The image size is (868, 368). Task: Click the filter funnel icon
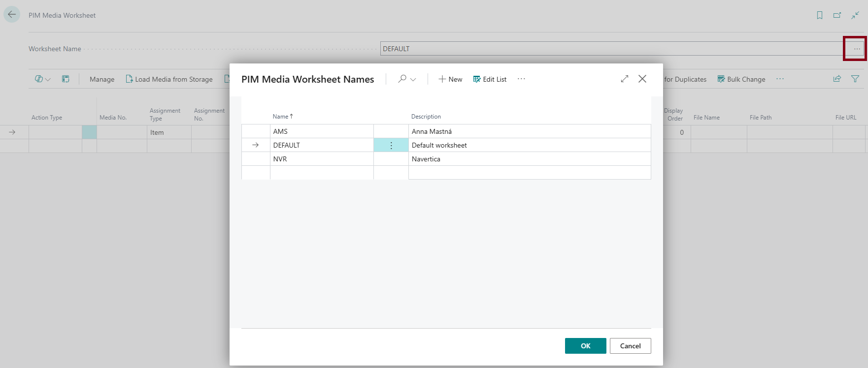[x=855, y=79]
